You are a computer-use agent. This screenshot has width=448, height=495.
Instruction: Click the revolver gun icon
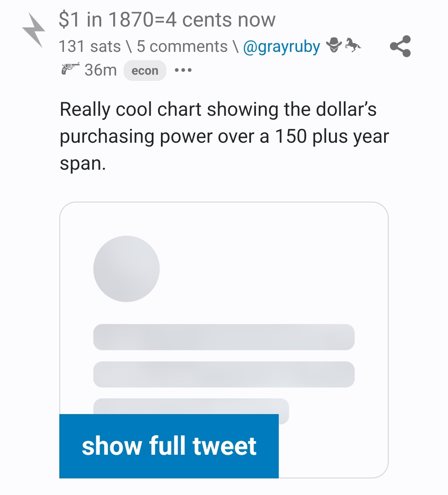pyautogui.click(x=70, y=69)
